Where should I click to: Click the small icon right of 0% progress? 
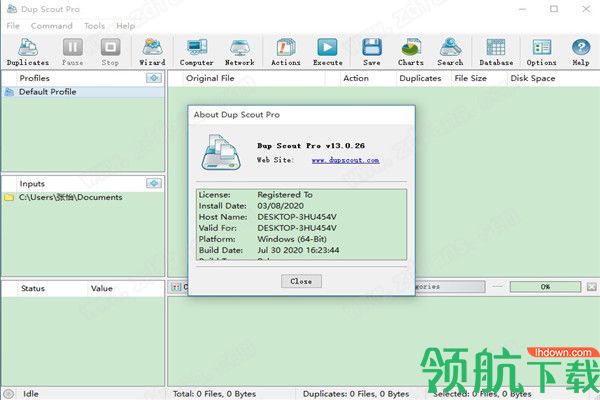click(x=592, y=286)
